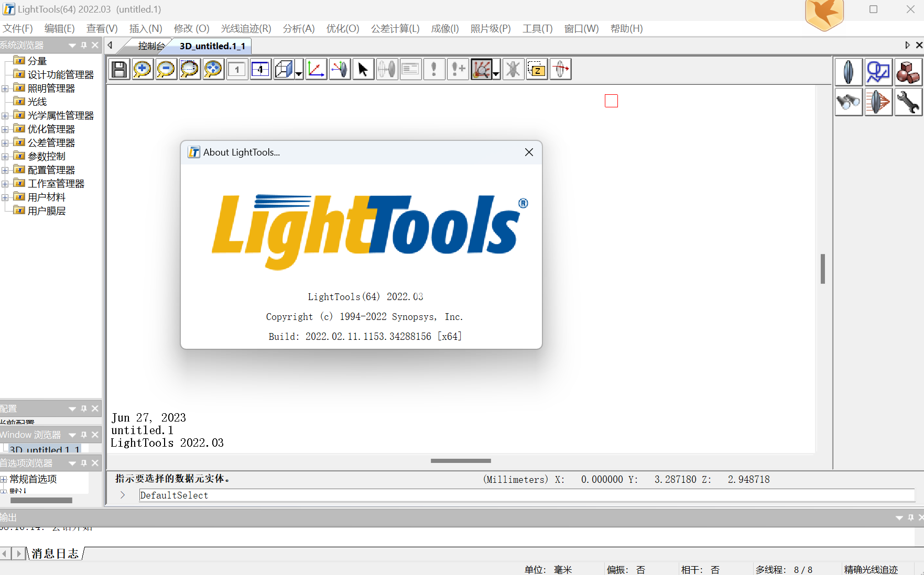924x575 pixels.
Task: Click the 偏振: 否 status bar entry
Action: 626,569
